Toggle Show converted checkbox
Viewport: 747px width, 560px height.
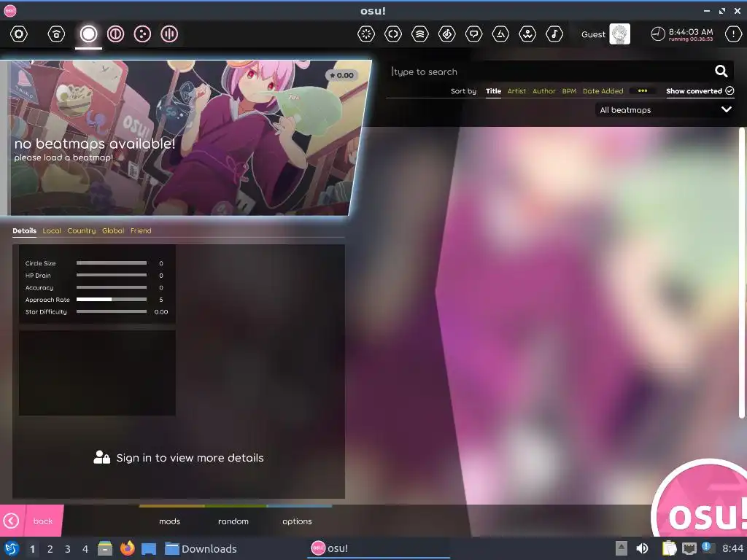click(700, 91)
